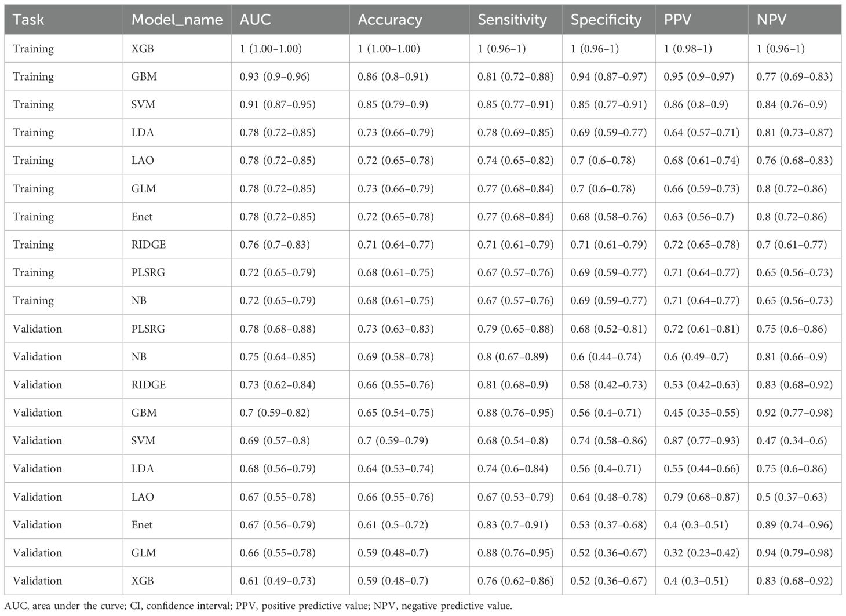Click the Task column header
The width and height of the screenshot is (846, 616).
coord(28,20)
